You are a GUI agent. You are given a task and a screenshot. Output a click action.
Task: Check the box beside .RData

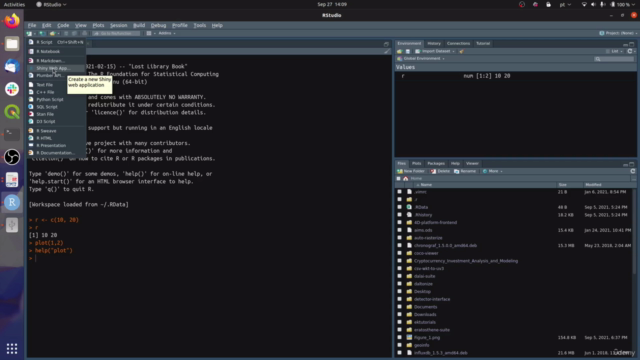point(400,207)
